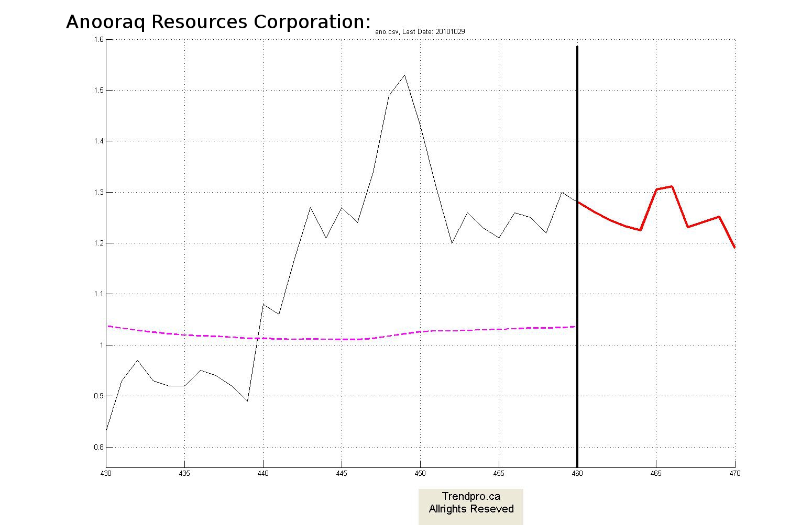
Task: Click the thick black vertical marker line
Action: tap(577, 256)
